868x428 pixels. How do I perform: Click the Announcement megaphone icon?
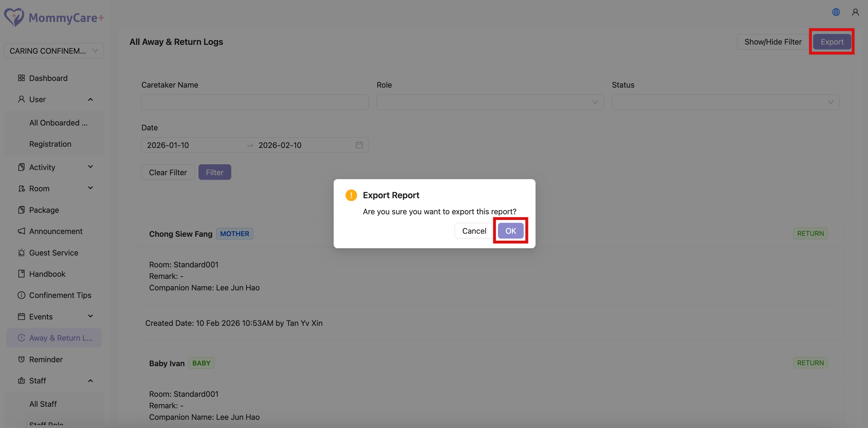(x=21, y=231)
